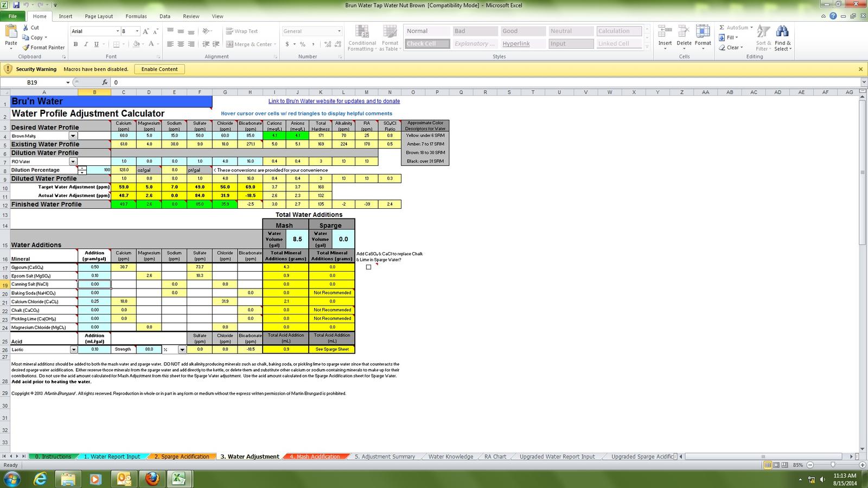This screenshot has width=868, height=488.
Task: Switch to Normal view in status bar
Action: [768, 465]
